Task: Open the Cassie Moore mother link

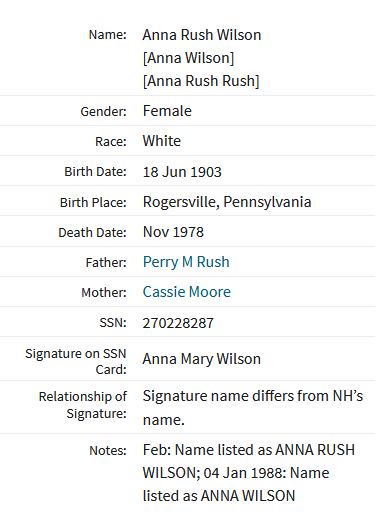Action: point(187,292)
